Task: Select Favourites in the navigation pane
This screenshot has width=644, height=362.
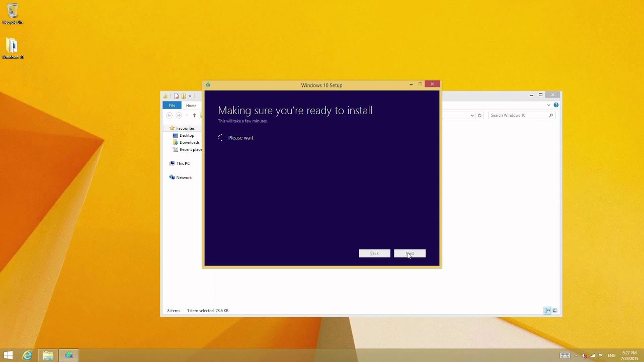Action: pyautogui.click(x=185, y=128)
